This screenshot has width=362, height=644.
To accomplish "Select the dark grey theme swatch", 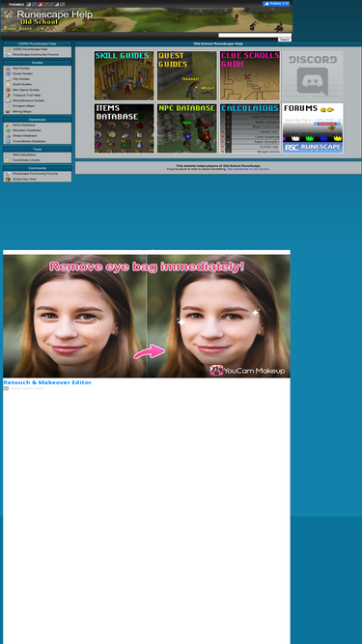I will [51, 4].
